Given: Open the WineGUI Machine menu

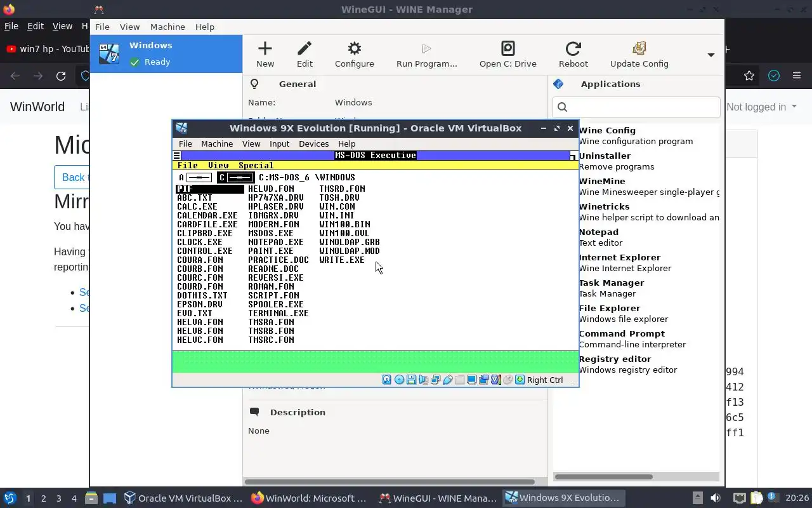Looking at the screenshot, I should point(167,27).
